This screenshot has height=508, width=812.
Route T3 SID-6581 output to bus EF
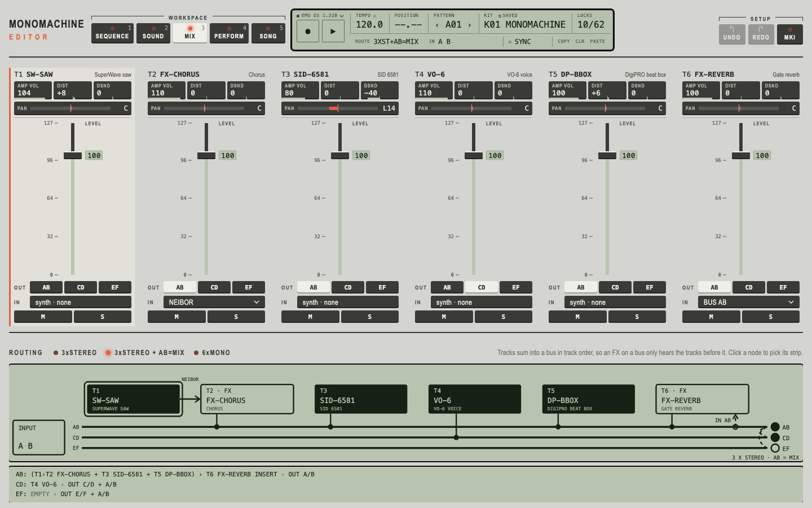(382, 287)
